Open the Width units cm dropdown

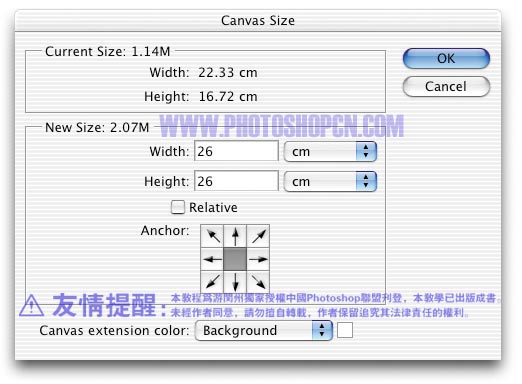(x=330, y=152)
